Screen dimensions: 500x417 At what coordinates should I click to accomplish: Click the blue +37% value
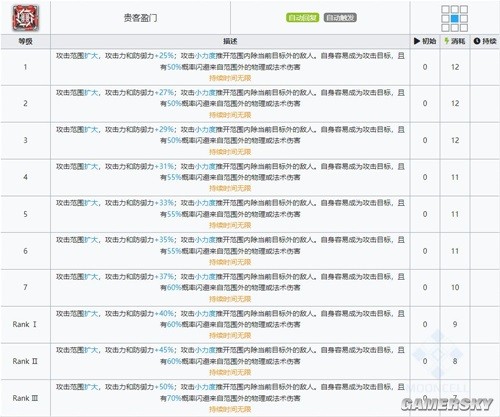point(164,276)
